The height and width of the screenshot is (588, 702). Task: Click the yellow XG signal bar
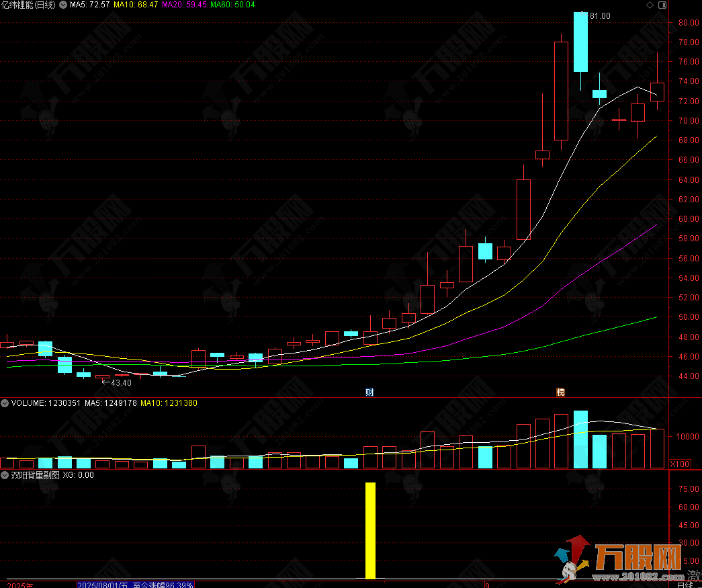click(x=370, y=530)
